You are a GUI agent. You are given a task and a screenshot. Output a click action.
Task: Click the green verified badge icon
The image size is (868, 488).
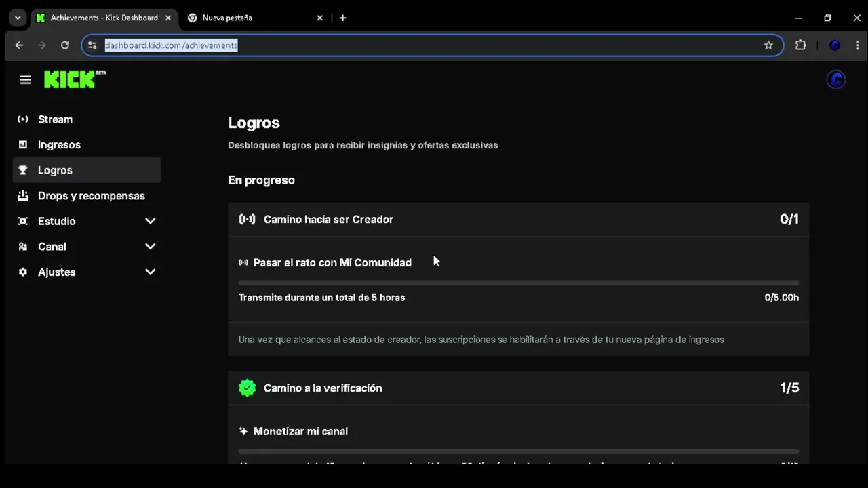pos(247,388)
